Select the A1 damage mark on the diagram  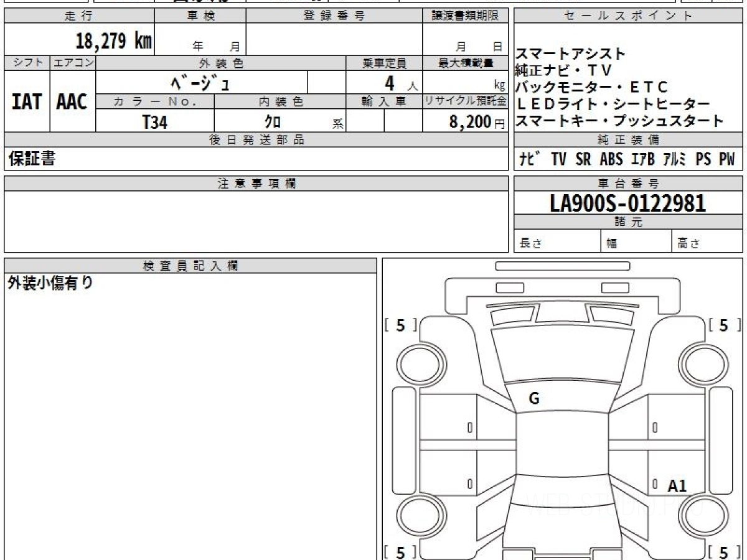(x=677, y=487)
